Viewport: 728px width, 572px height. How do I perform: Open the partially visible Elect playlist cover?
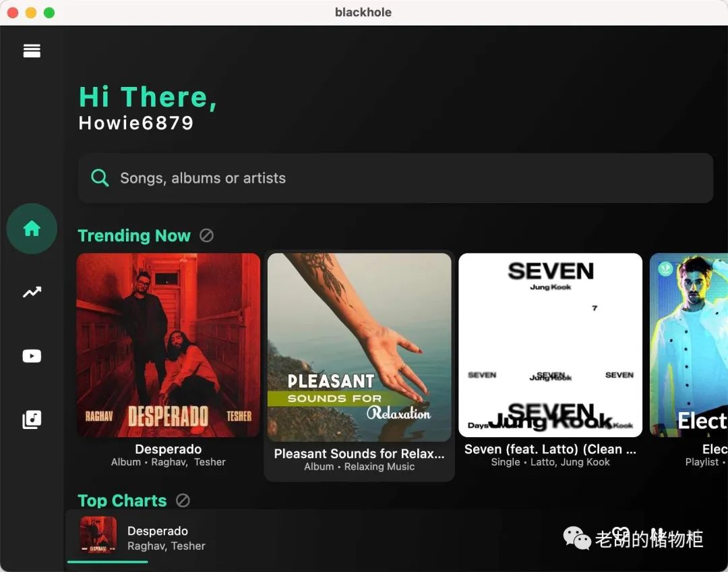pyautogui.click(x=688, y=345)
